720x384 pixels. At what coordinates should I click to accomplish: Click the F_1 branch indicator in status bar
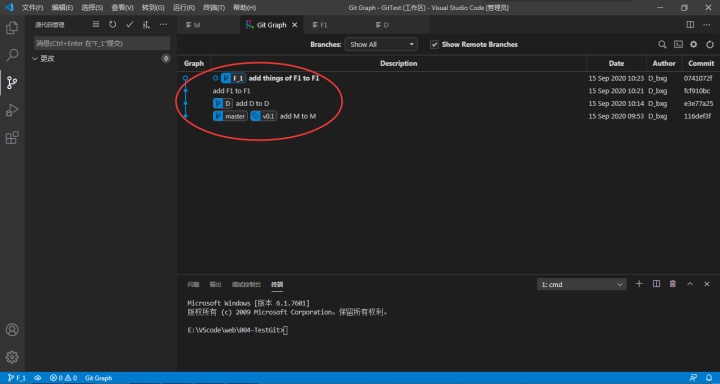(x=17, y=378)
